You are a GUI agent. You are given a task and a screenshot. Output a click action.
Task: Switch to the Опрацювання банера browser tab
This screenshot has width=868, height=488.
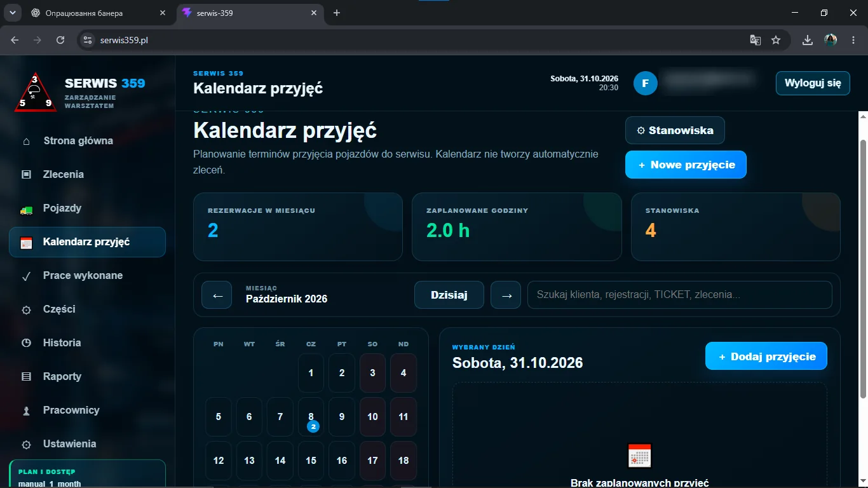[x=98, y=13]
